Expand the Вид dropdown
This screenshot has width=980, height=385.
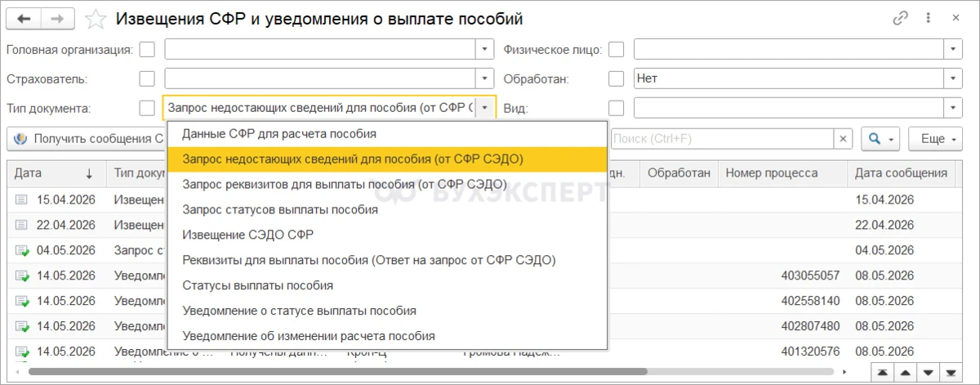coord(954,108)
